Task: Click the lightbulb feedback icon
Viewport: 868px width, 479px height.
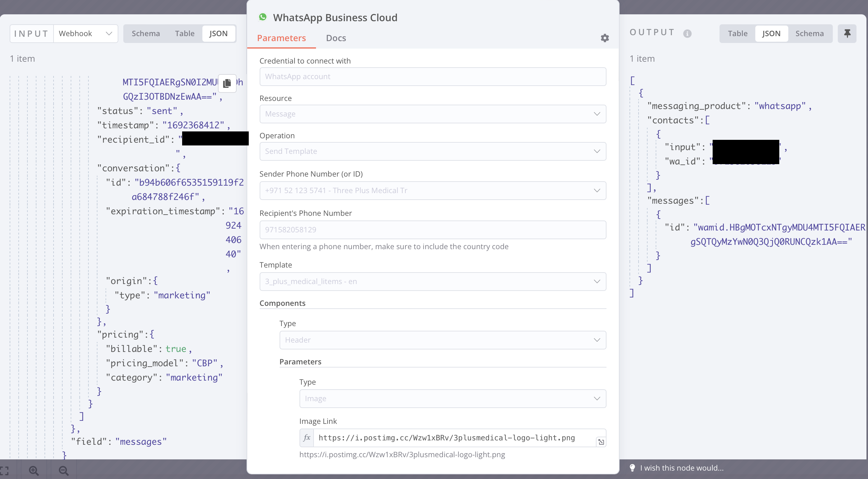Action: (632, 468)
